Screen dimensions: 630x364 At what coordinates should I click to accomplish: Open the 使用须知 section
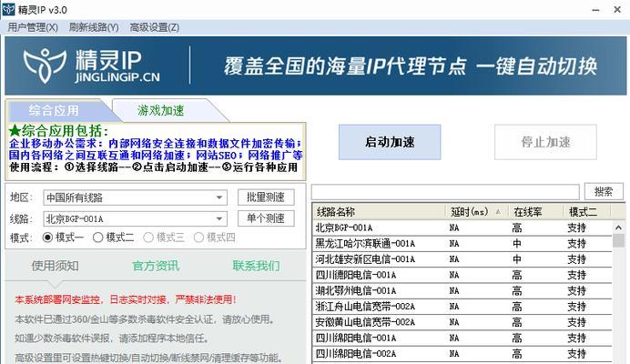coord(55,266)
